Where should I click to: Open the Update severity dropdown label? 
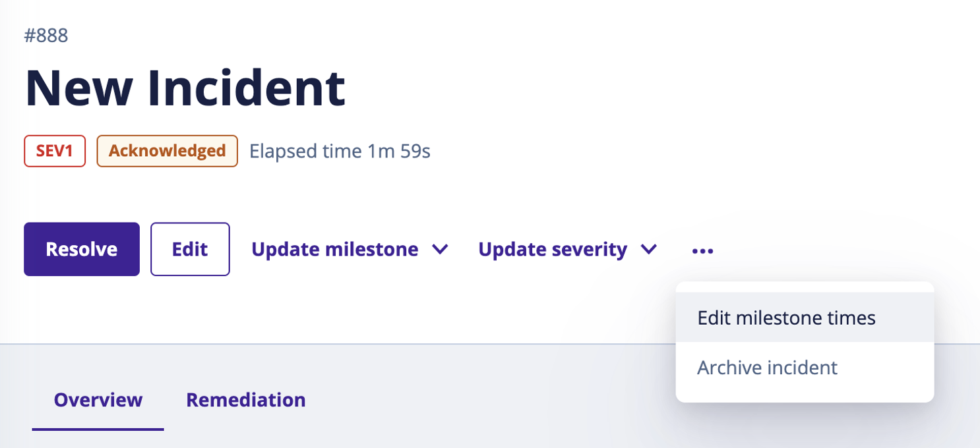pos(552,249)
